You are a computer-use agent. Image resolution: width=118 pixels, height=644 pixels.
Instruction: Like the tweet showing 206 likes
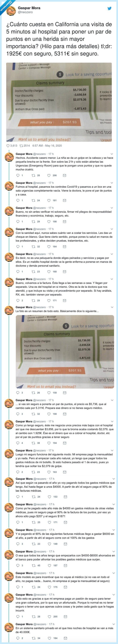49,175
